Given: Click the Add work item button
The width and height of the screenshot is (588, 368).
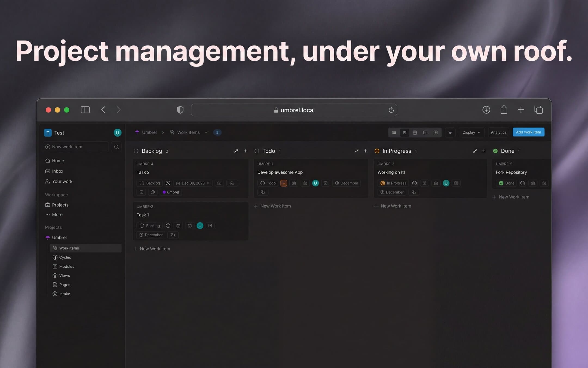Looking at the screenshot, I should point(528,132).
